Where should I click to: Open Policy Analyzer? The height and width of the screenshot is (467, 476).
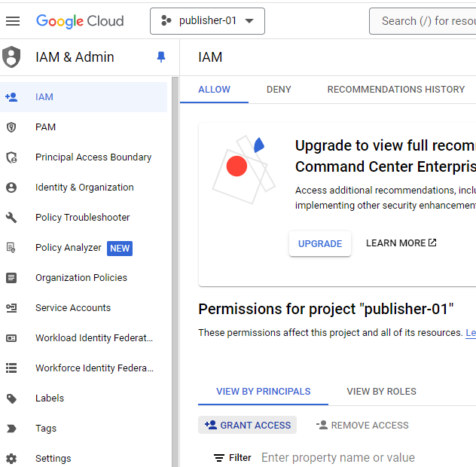click(x=69, y=248)
